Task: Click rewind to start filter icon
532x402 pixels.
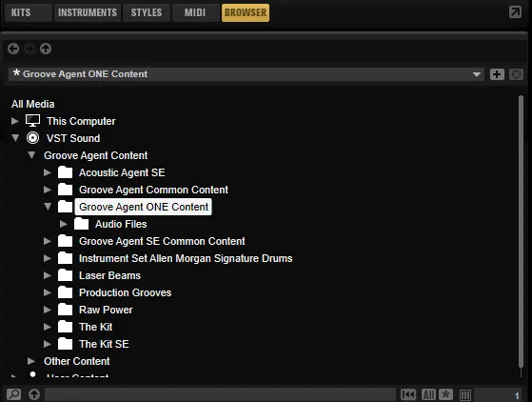Action: [x=408, y=394]
